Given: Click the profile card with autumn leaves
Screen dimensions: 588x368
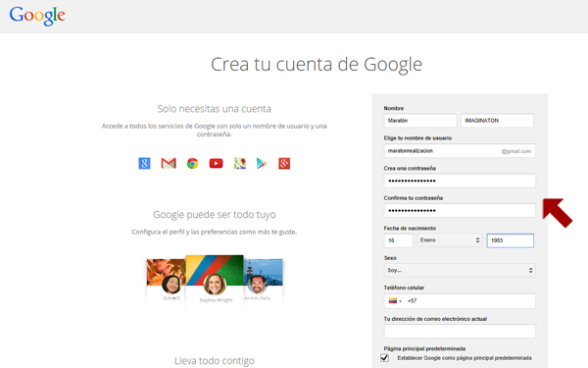Looking at the screenshot, I should click(167, 281).
